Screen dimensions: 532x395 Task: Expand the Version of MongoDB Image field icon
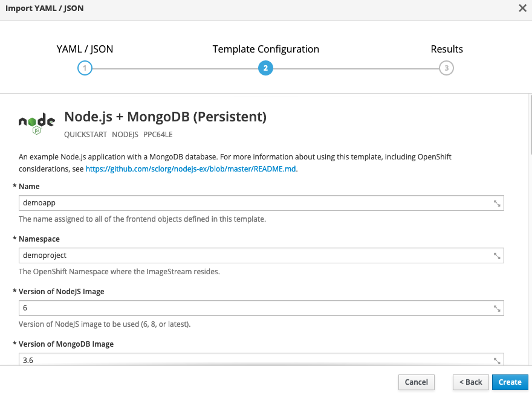click(497, 361)
